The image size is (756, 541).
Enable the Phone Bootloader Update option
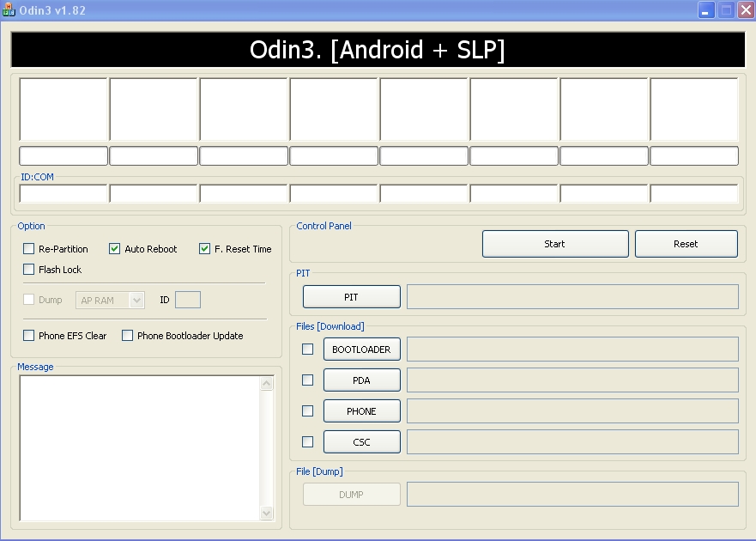tap(127, 335)
